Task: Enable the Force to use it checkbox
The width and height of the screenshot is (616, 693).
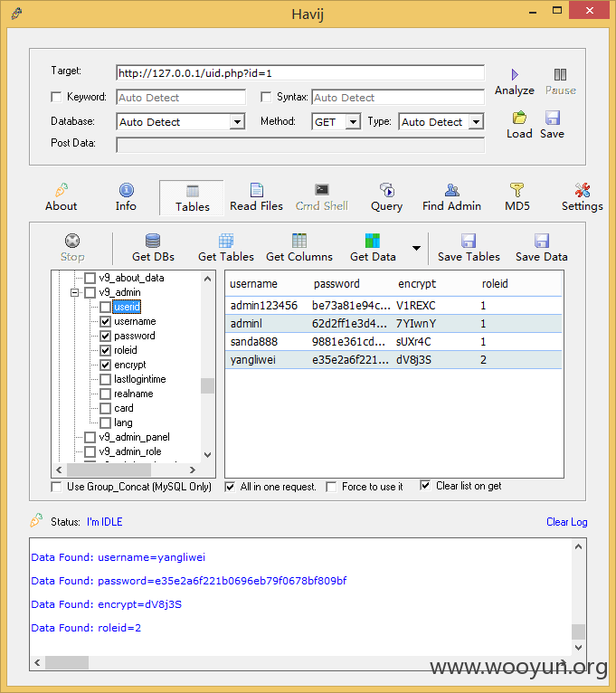Action: pos(331,487)
